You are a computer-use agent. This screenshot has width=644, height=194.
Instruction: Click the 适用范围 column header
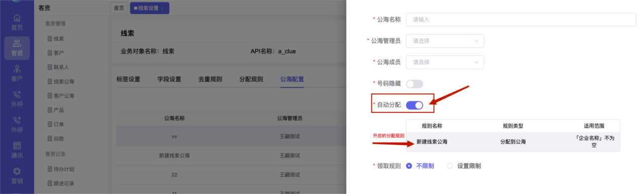pos(594,126)
